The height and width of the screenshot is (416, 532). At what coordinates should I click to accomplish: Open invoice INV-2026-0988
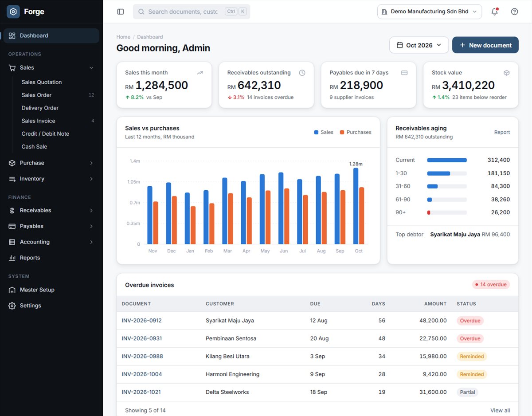(x=142, y=356)
